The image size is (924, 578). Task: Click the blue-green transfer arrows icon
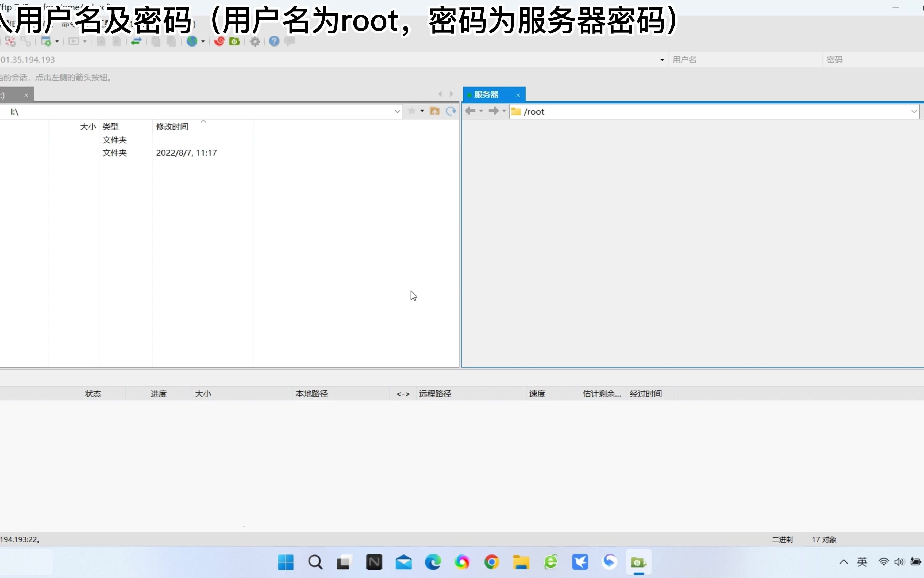(x=136, y=41)
